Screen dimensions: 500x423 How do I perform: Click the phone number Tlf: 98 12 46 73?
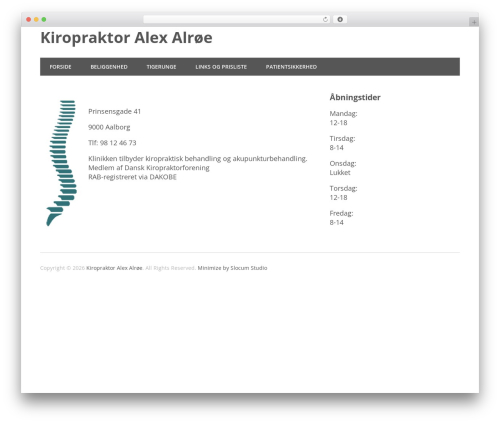[x=112, y=143]
